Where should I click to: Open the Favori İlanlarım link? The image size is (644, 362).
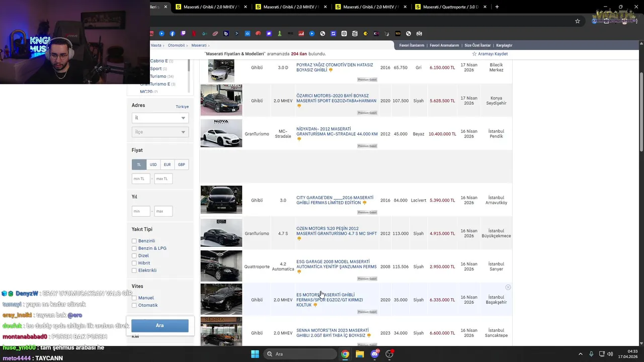click(412, 45)
